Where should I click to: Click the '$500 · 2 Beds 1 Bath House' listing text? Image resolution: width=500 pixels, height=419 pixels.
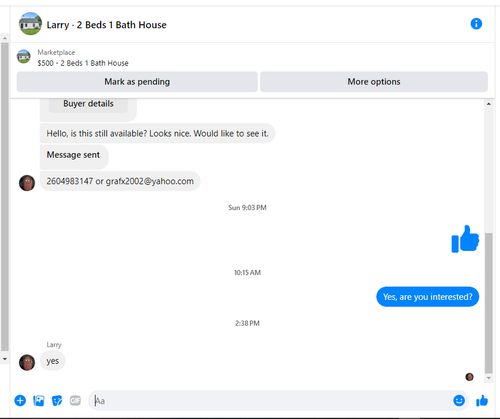point(83,63)
